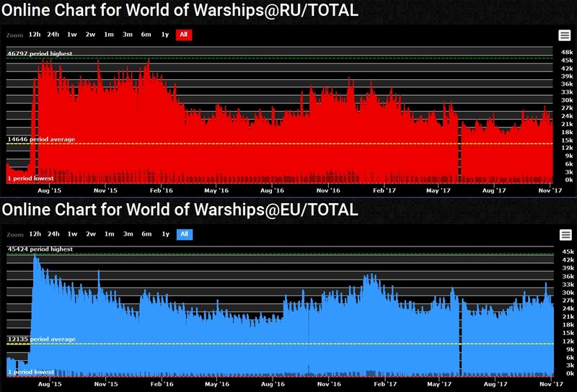Set RU chart zoom to 24h
577x392 pixels.
(53, 35)
